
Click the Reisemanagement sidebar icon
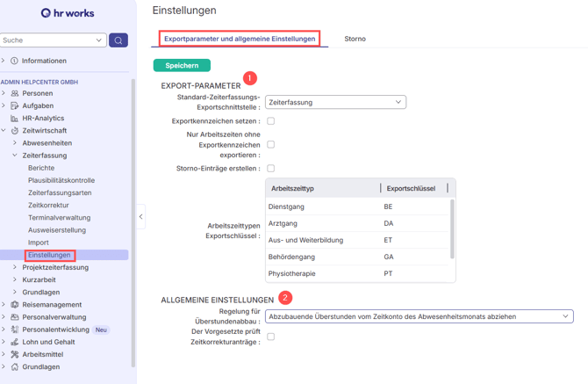(x=15, y=305)
